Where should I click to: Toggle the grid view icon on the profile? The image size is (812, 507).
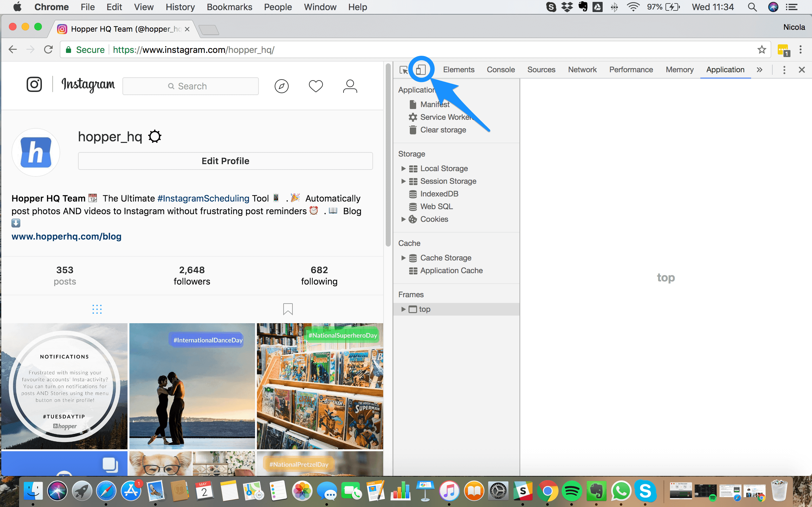point(96,309)
